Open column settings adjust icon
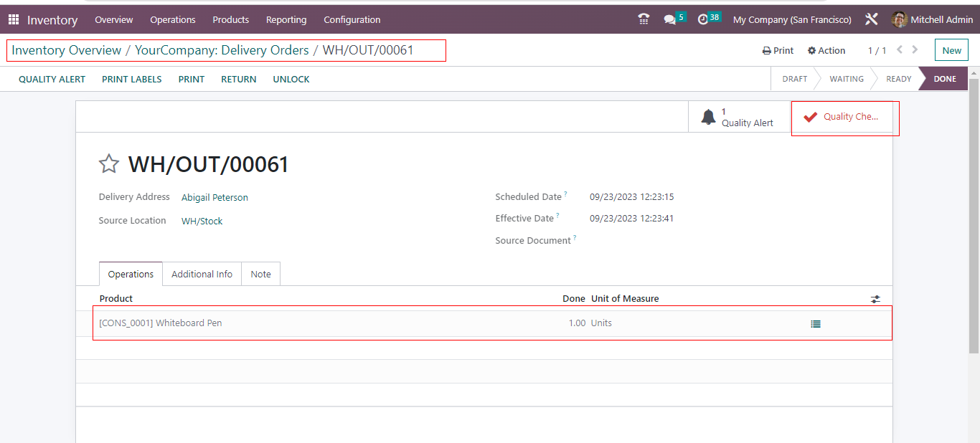This screenshot has width=980, height=443. pyautogui.click(x=875, y=299)
